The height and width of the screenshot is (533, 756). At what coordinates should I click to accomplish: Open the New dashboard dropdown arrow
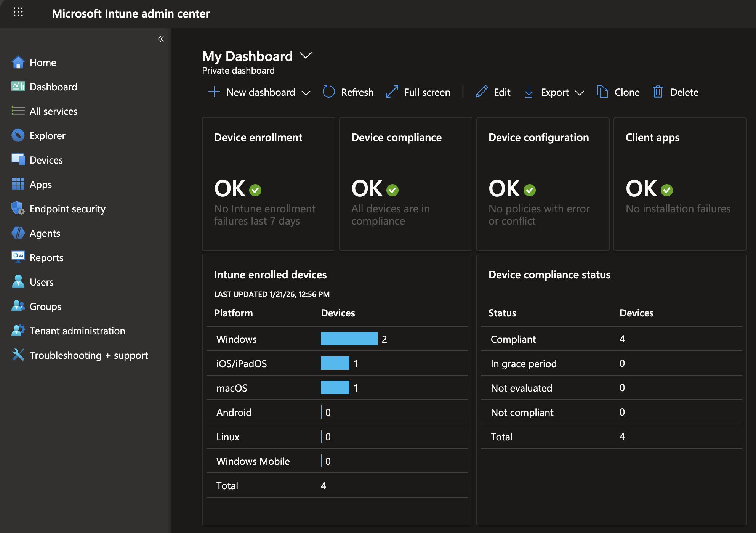pos(306,93)
